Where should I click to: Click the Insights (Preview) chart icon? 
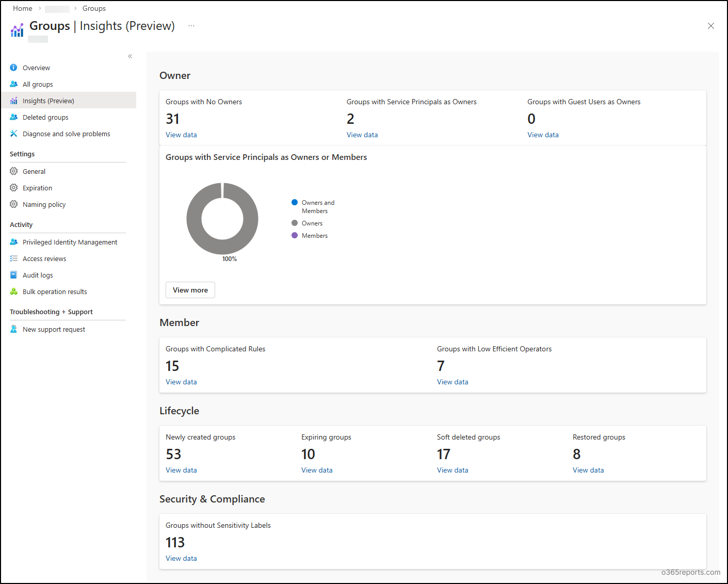[13, 100]
